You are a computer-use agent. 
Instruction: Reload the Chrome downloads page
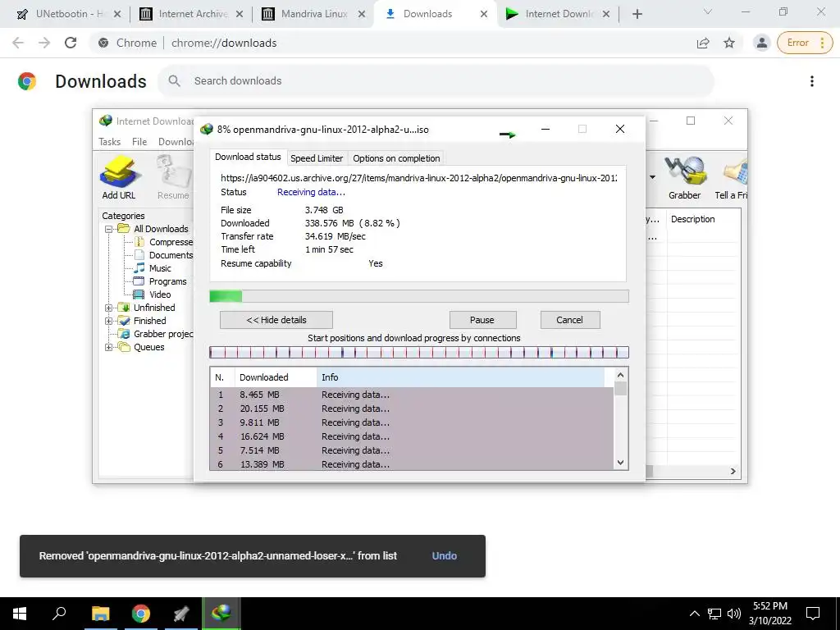pos(71,43)
